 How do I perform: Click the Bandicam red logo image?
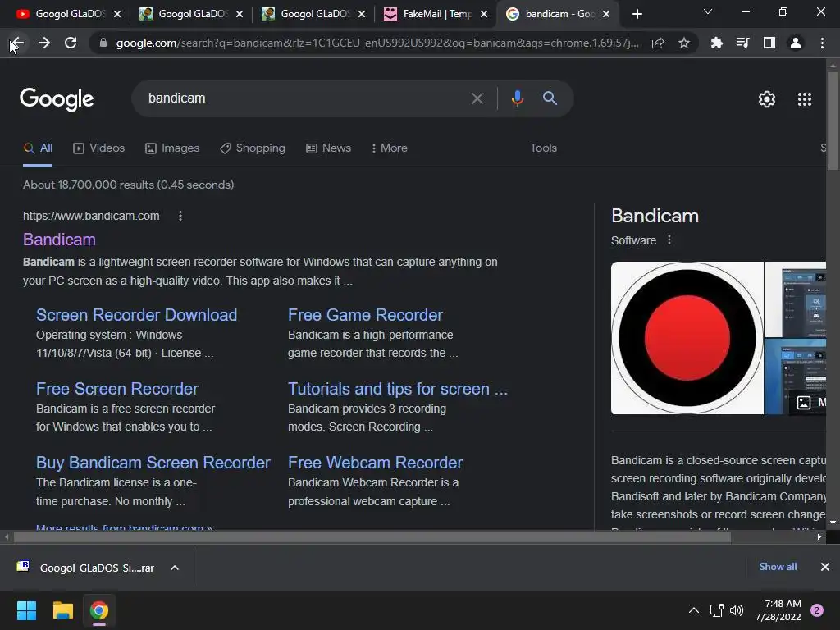pyautogui.click(x=687, y=338)
